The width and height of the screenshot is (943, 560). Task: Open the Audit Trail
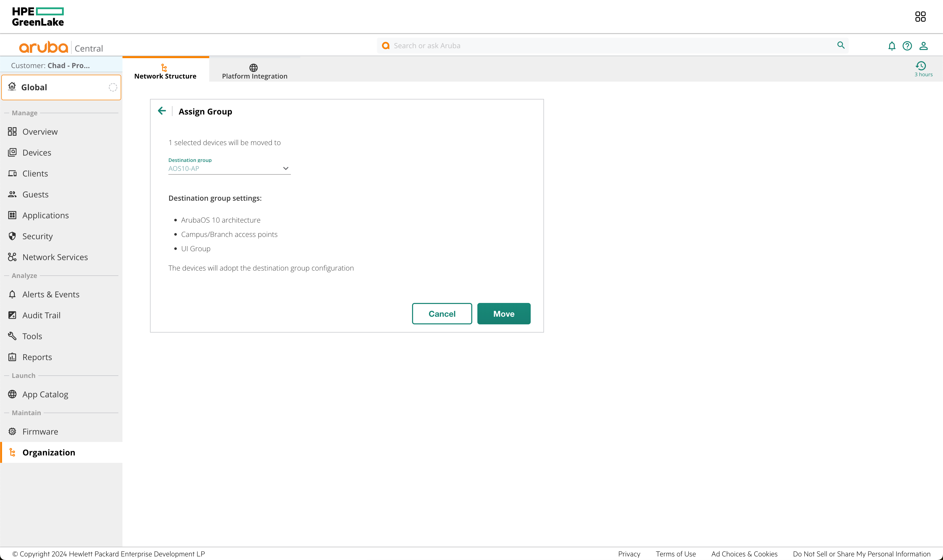point(41,315)
